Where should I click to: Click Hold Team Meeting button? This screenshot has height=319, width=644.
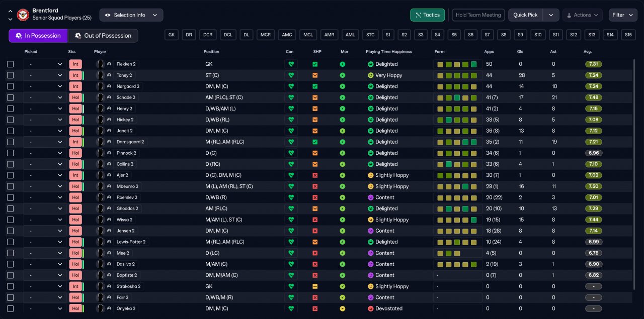click(x=478, y=15)
